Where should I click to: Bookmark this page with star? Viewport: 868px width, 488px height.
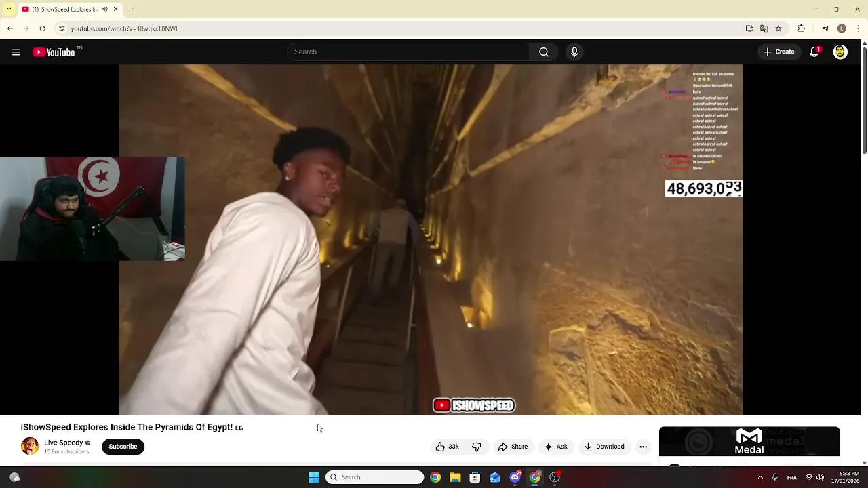pyautogui.click(x=778, y=28)
